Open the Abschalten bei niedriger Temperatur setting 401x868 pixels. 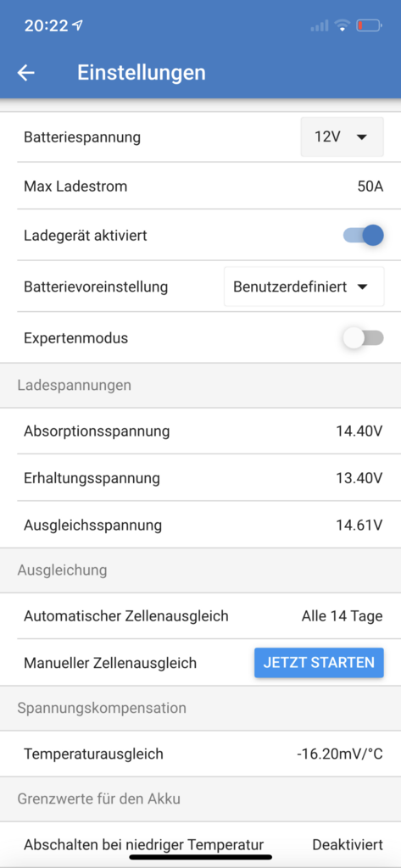click(x=200, y=845)
